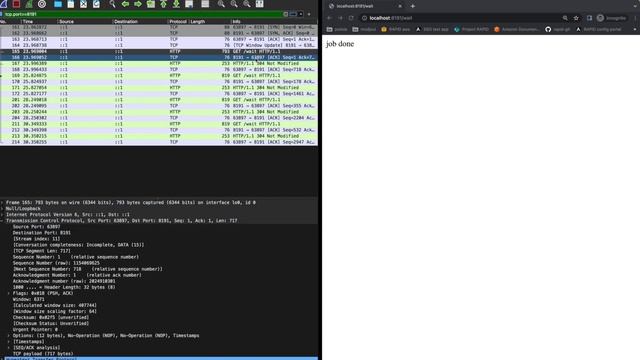Close the capture file icon with X
Screen dimensions: 640x360
coord(83,4)
